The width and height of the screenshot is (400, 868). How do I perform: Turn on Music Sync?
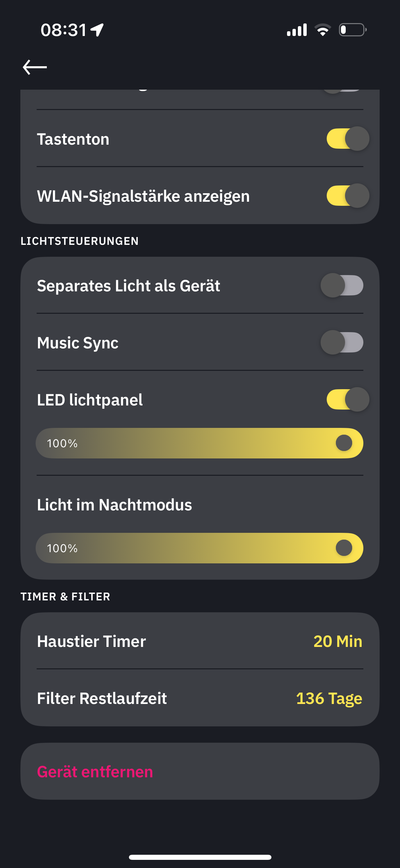[342, 342]
